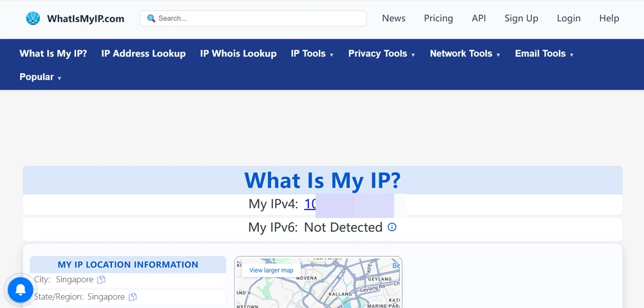The image size is (644, 308).
Task: Expand the Privacy Tools dropdown
Action: pyautogui.click(x=381, y=54)
